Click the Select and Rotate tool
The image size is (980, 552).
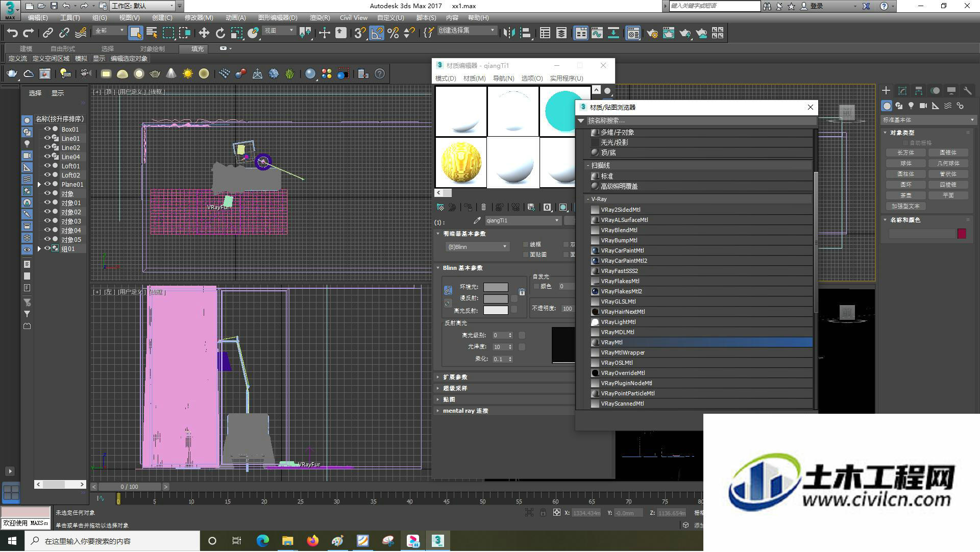[x=220, y=33]
